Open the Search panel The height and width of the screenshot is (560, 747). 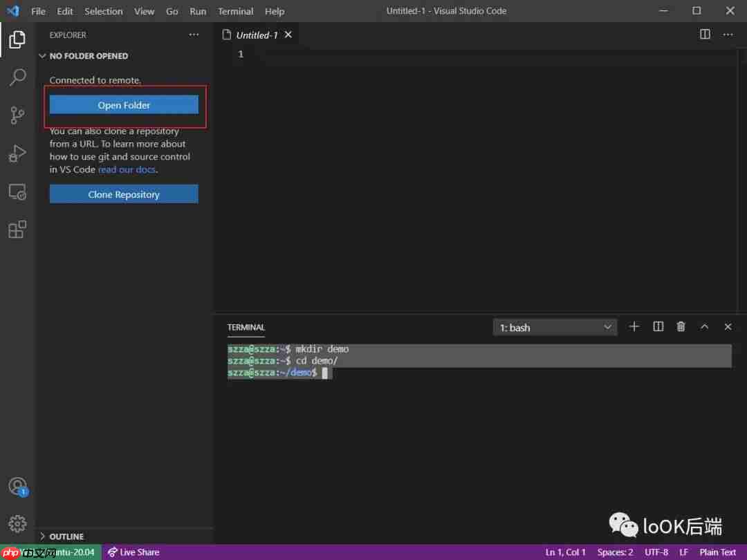coord(17,77)
